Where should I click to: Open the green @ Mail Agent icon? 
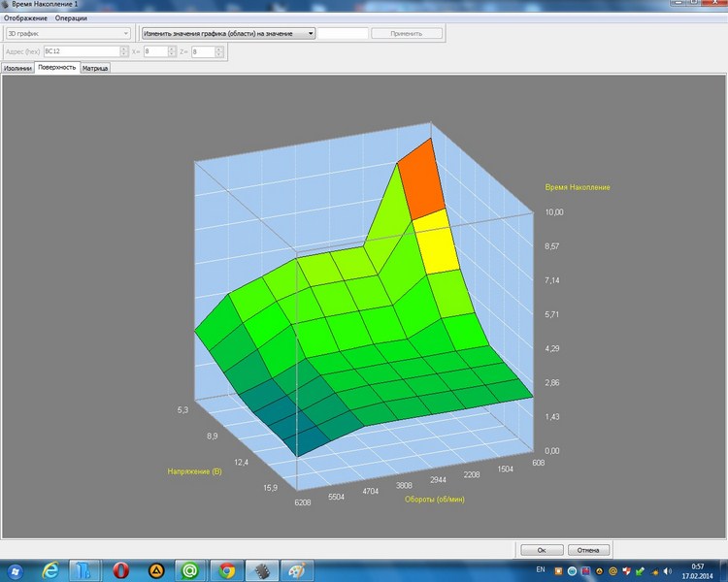[191, 570]
